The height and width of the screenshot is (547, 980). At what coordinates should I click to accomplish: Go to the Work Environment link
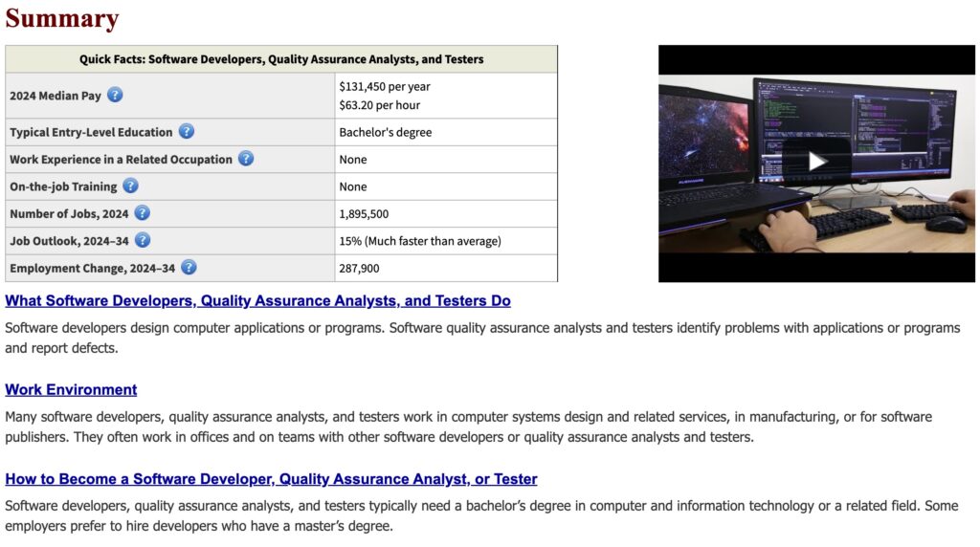click(71, 390)
